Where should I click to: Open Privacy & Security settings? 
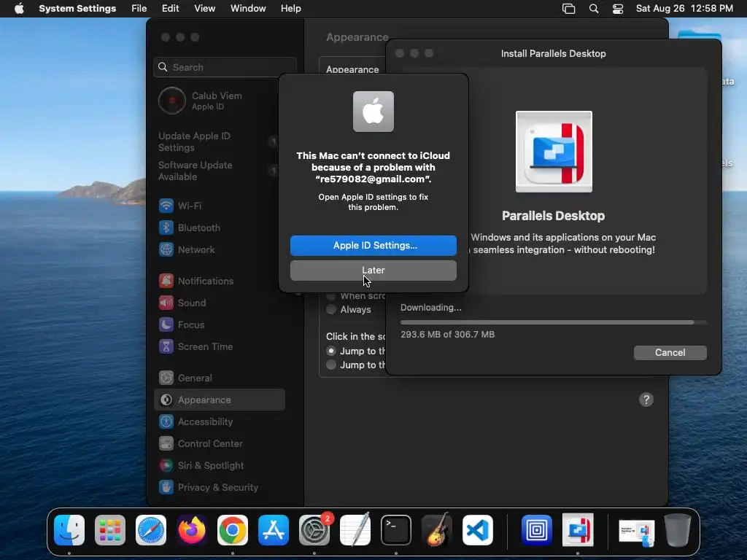click(x=219, y=488)
